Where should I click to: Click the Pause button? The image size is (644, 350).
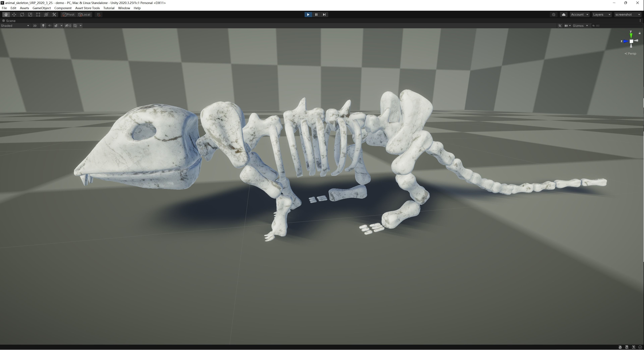[x=316, y=15]
